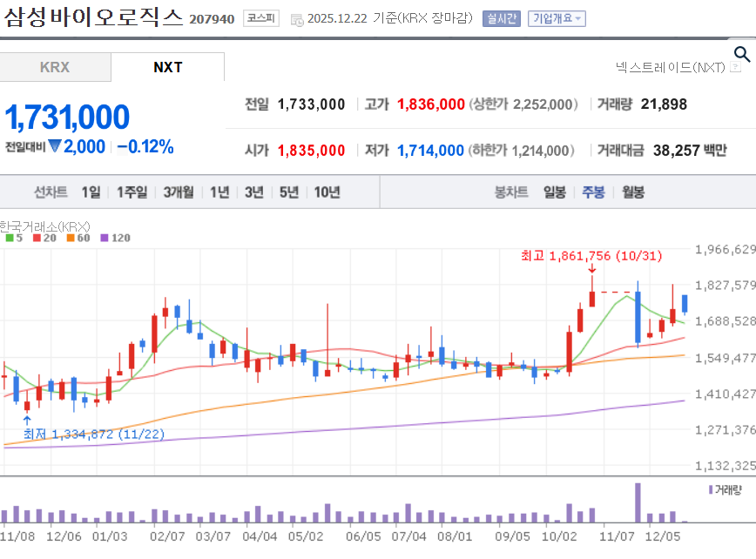Click the 코스피 market badge

tap(260, 18)
